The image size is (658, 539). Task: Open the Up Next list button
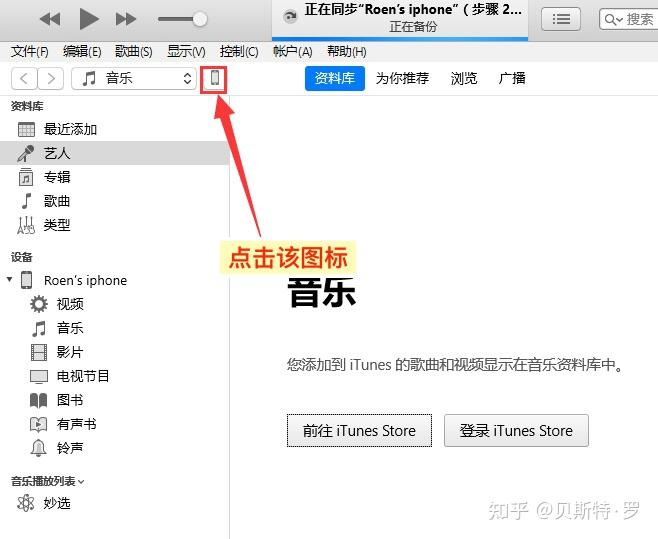(x=561, y=19)
